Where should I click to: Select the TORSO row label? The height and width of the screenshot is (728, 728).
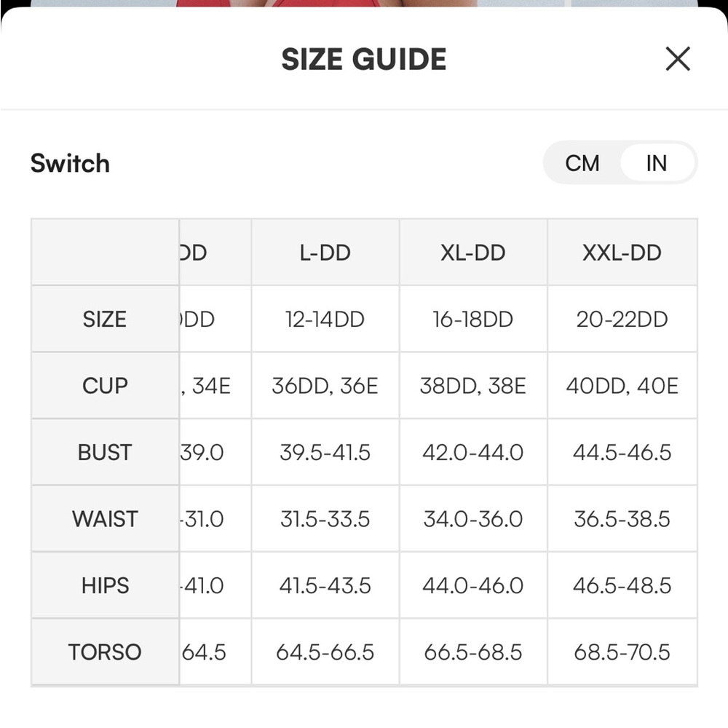(x=105, y=652)
